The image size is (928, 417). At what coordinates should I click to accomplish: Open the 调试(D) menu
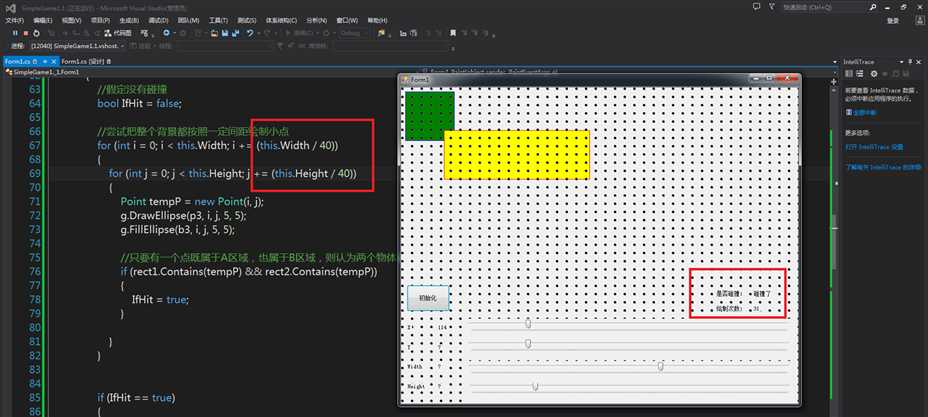(158, 20)
